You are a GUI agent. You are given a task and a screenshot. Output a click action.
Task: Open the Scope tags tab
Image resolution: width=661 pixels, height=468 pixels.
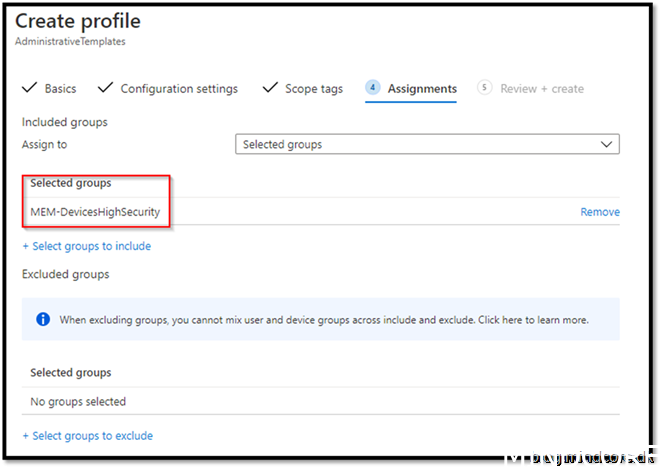pos(314,89)
